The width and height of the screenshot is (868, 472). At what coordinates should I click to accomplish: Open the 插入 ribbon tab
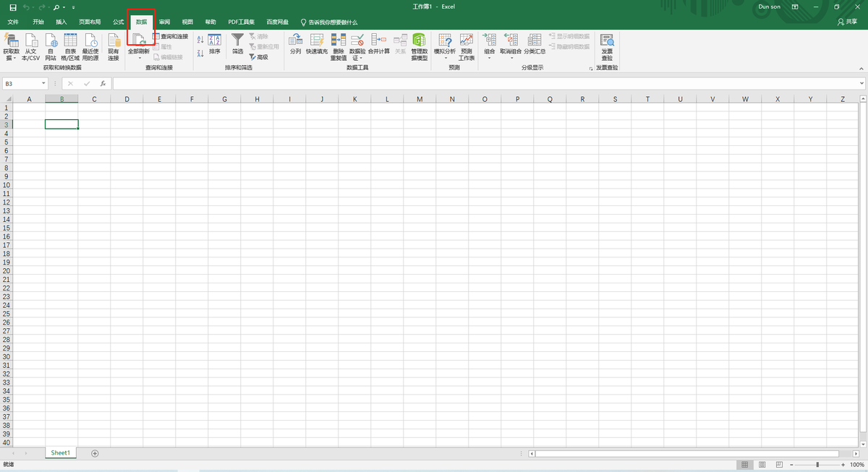click(61, 22)
